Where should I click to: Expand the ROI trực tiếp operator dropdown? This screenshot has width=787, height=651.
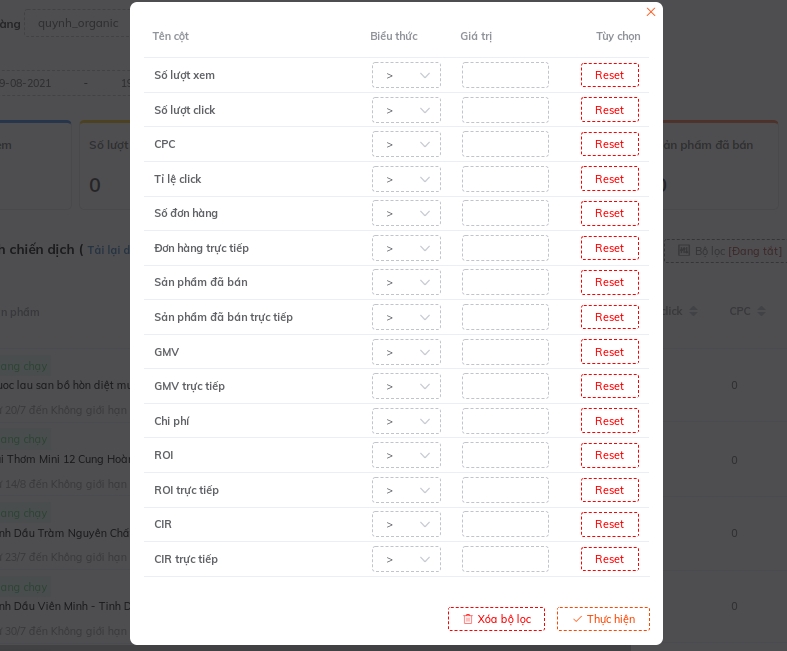[406, 490]
